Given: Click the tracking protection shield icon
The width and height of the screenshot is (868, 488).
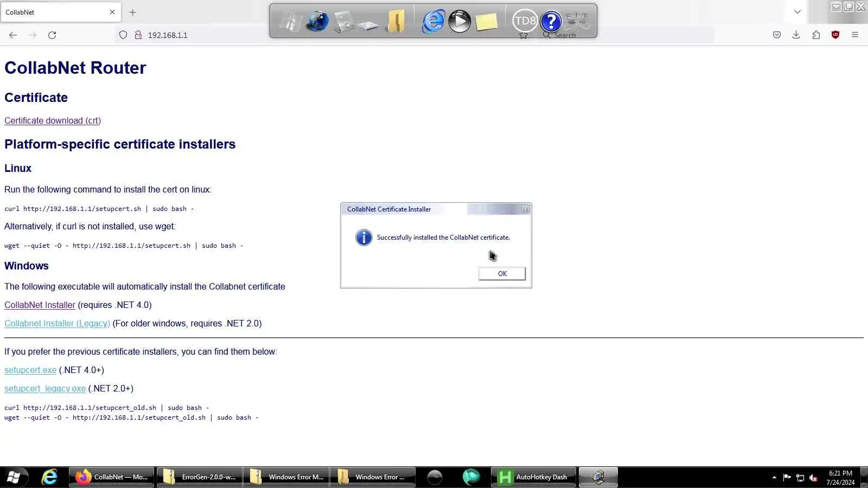Looking at the screenshot, I should tap(123, 35).
